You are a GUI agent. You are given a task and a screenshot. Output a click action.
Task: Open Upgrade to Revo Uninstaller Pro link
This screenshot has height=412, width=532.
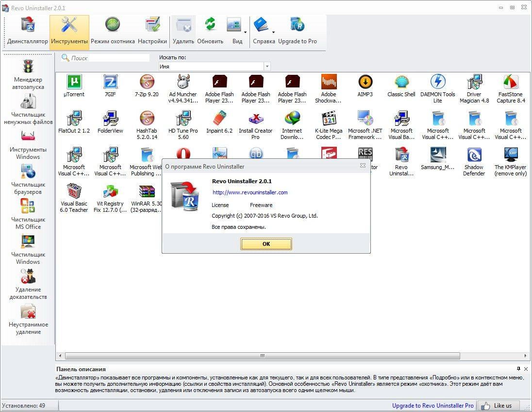pyautogui.click(x=432, y=406)
